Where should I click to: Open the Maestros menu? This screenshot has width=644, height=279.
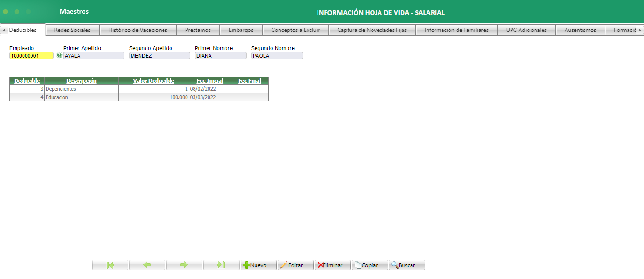(x=74, y=11)
